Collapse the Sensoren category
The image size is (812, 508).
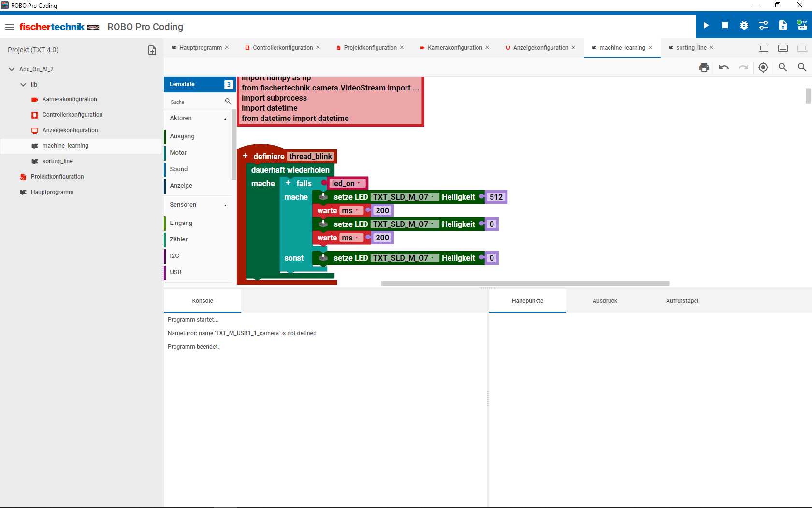[x=225, y=205]
